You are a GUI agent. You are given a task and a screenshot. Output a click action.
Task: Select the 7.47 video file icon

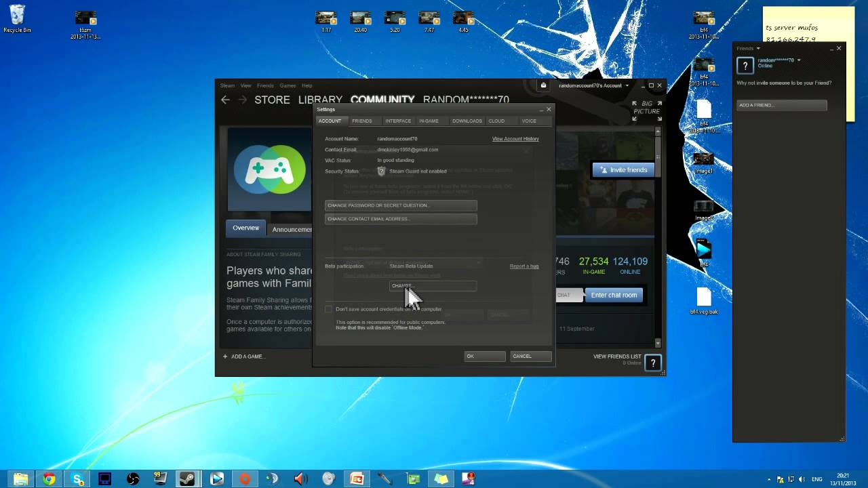[429, 22]
